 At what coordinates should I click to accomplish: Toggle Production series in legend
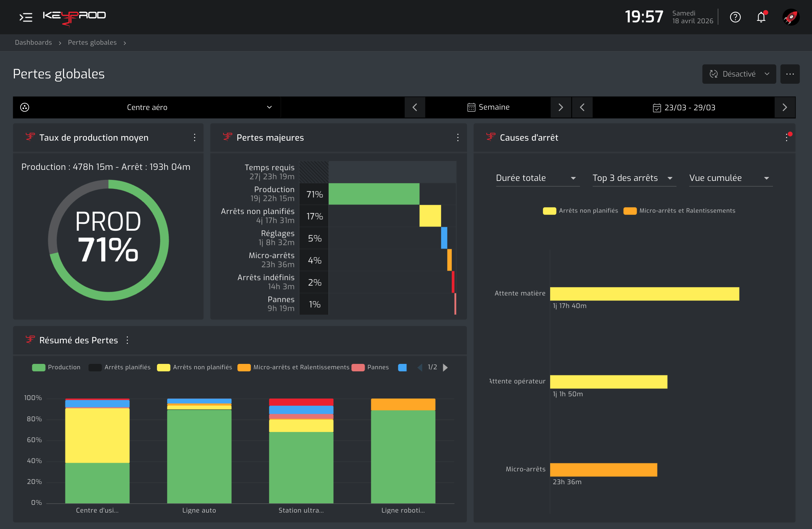tap(56, 367)
